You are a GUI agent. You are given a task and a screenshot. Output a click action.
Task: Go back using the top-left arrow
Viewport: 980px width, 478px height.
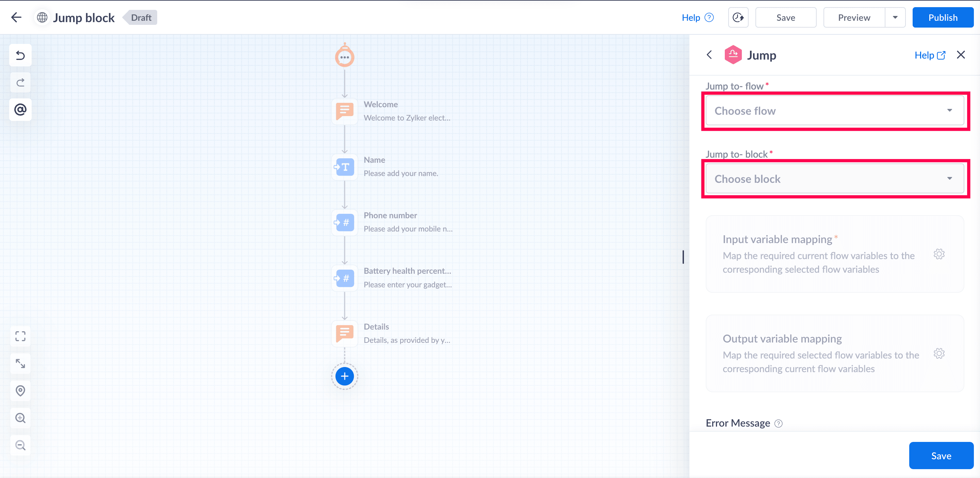[16, 17]
